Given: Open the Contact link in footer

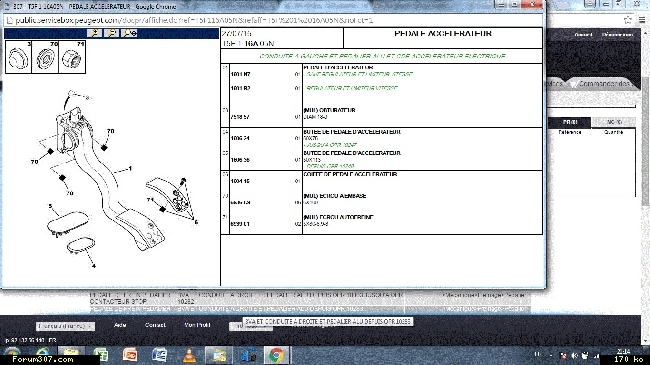Looking at the screenshot, I should [x=155, y=325].
